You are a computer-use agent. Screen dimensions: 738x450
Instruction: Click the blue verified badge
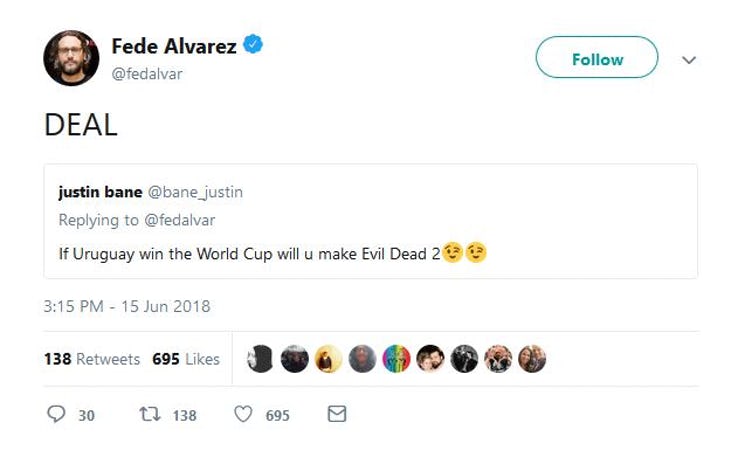[254, 45]
